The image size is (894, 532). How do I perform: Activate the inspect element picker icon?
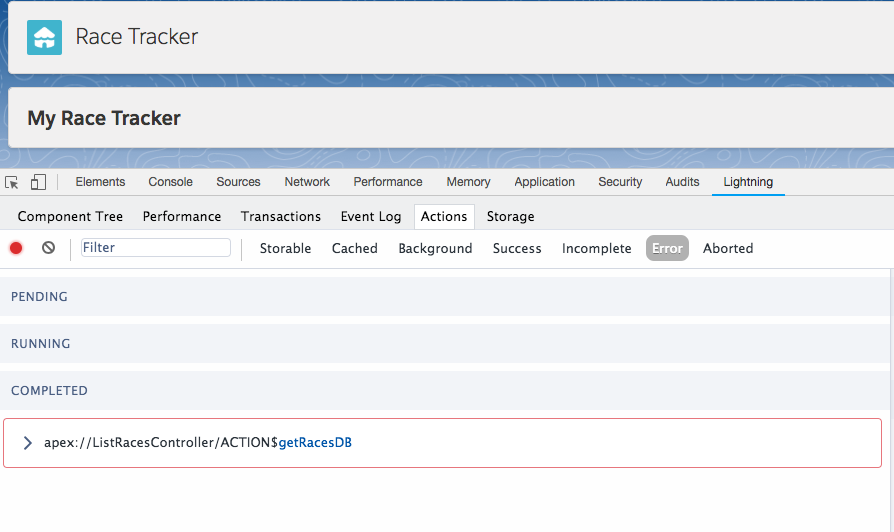click(12, 182)
